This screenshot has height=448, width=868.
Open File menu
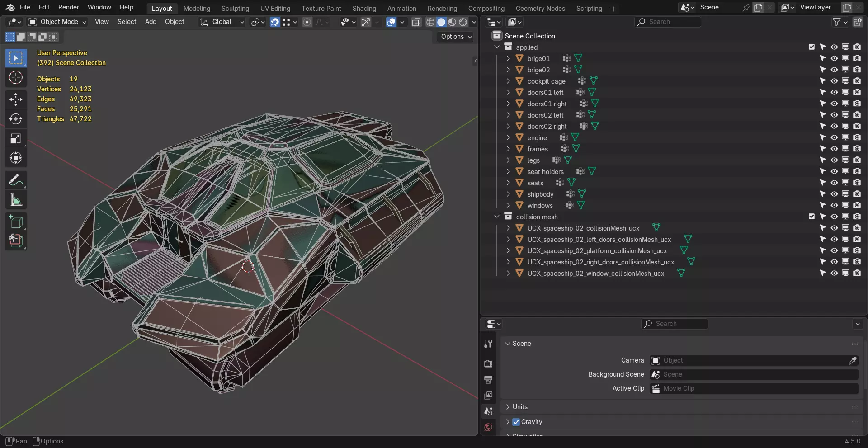pyautogui.click(x=25, y=7)
